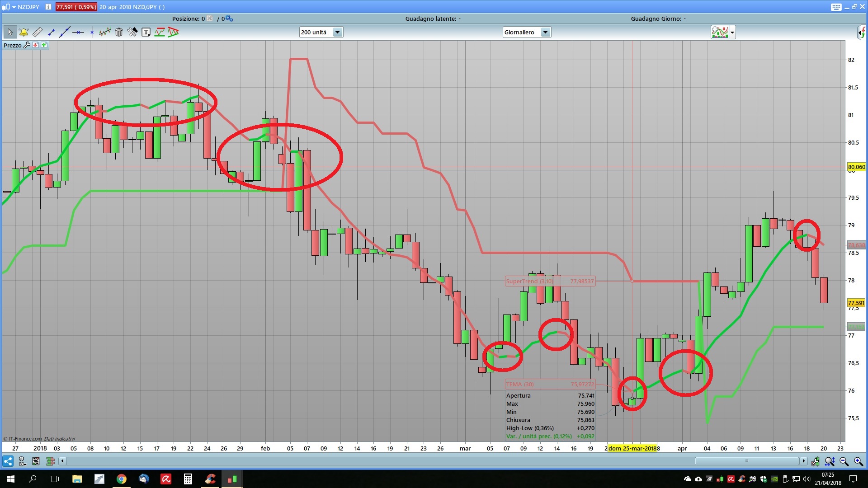868x488 pixels.
Task: Click the trash can delete icon
Action: [119, 32]
